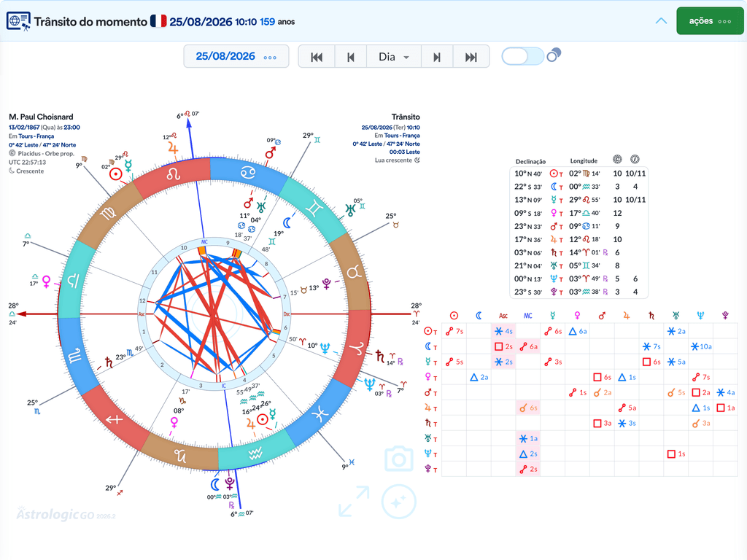
Task: Click the Venus column header in aspect grid
Action: [578, 316]
